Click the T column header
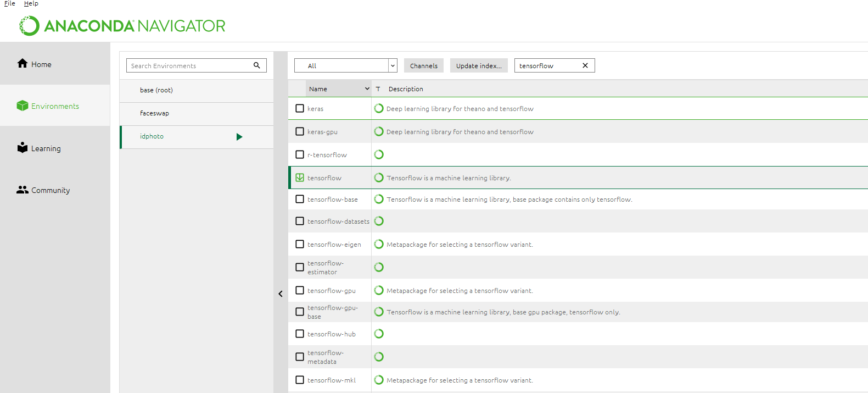 (378, 88)
